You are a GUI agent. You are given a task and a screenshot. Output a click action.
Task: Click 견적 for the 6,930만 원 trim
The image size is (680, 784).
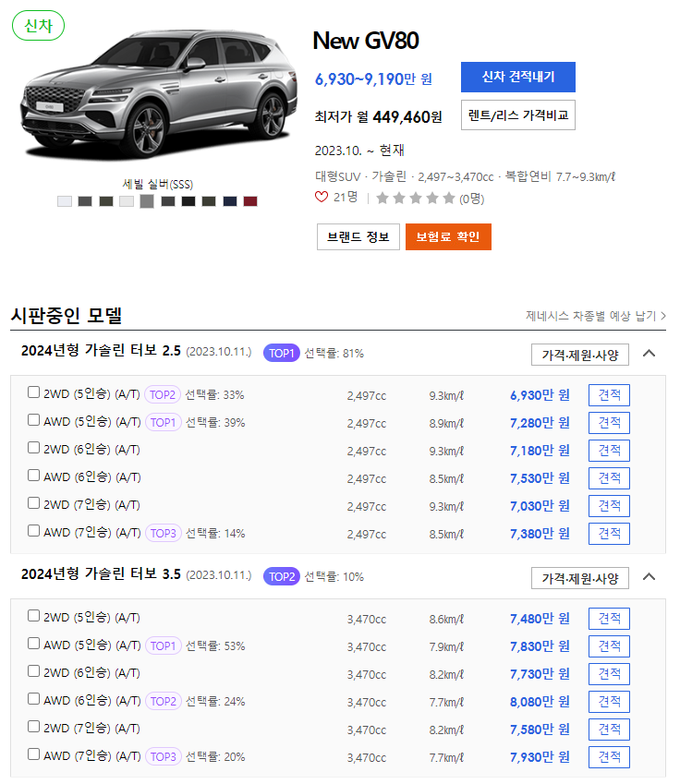pos(609,395)
